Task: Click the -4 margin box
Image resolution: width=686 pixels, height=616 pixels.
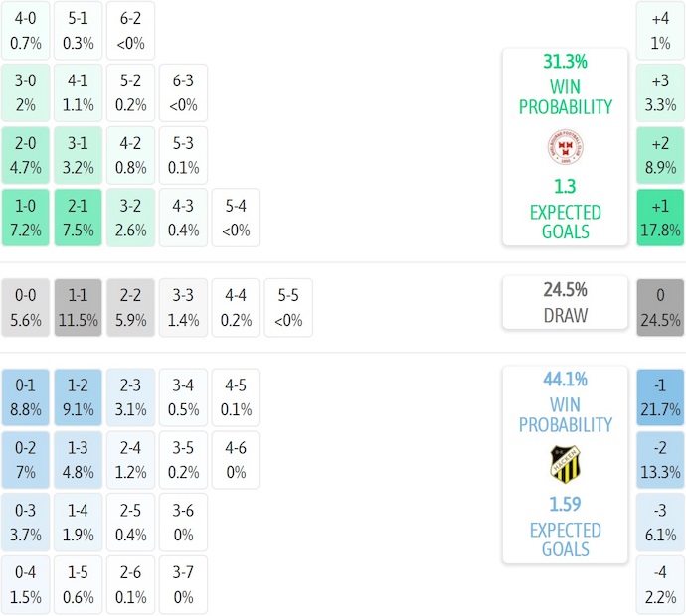Action: 661,585
